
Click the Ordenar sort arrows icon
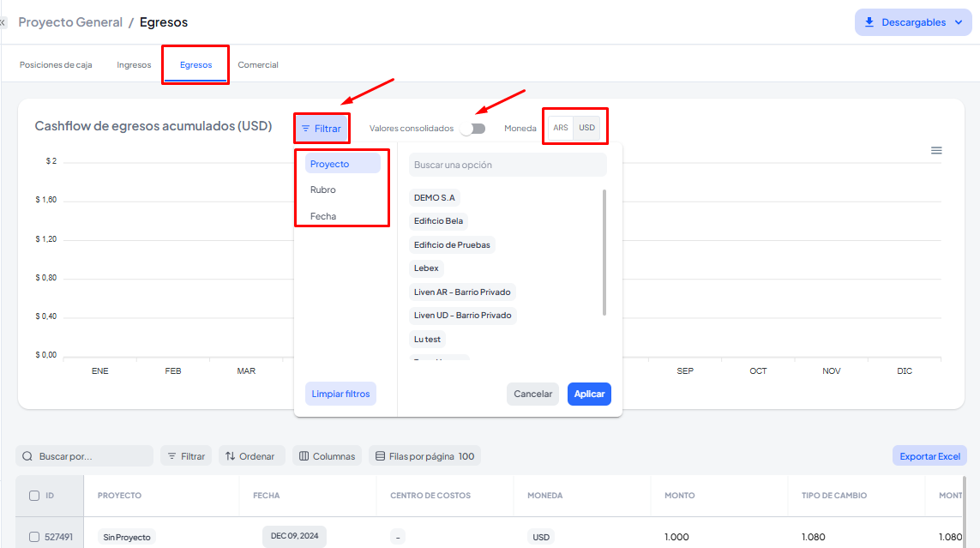pyautogui.click(x=231, y=456)
